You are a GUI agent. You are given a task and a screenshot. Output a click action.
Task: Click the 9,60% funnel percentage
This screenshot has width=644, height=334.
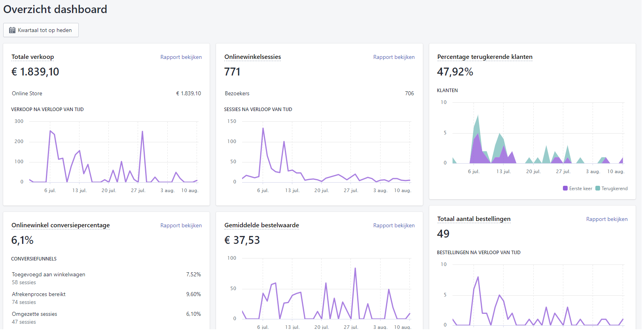193,294
